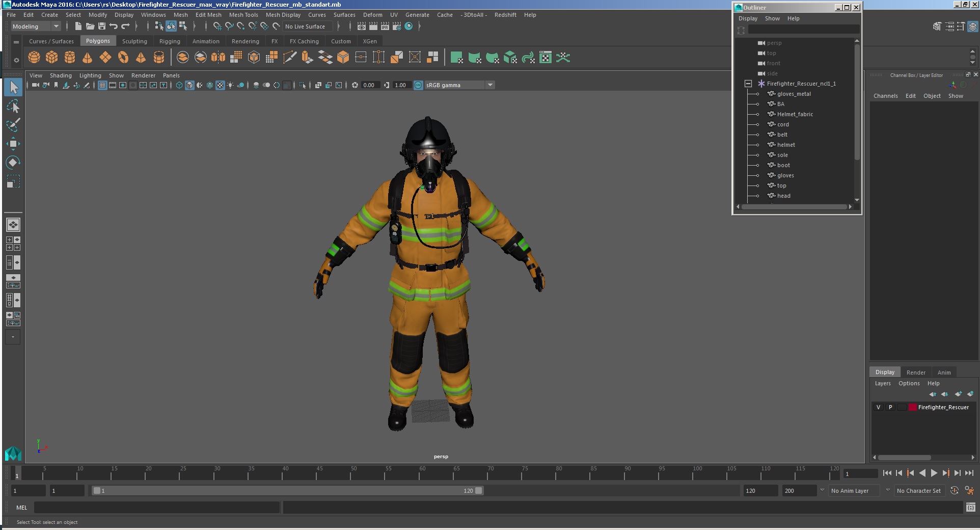Select the single-pane layout icon
The image size is (980, 530).
(x=13, y=225)
